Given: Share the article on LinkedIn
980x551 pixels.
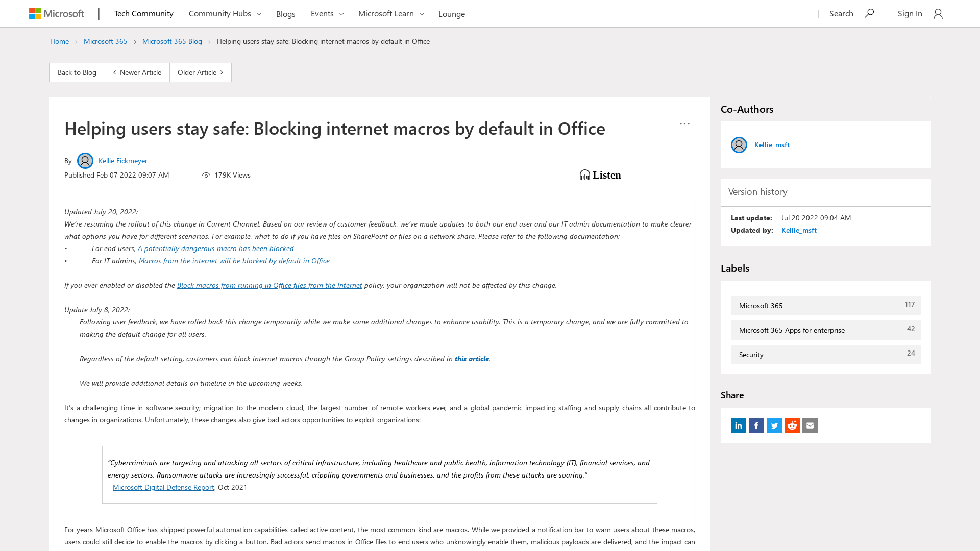Looking at the screenshot, I should 739,425.
